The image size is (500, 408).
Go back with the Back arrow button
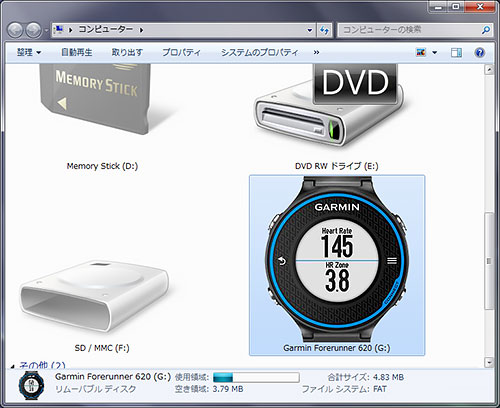coord(15,31)
